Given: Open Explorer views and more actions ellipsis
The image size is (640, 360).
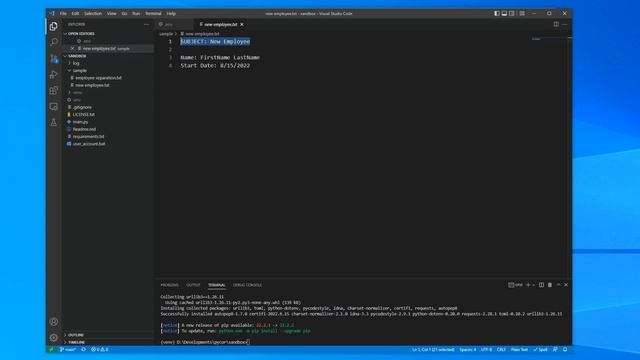Looking at the screenshot, I should point(147,24).
